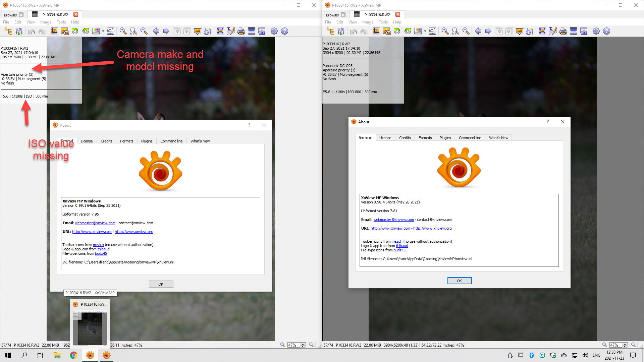Click zoom in magnifier in left toolbar
Viewport: 644px width, 362px height.
[x=123, y=31]
